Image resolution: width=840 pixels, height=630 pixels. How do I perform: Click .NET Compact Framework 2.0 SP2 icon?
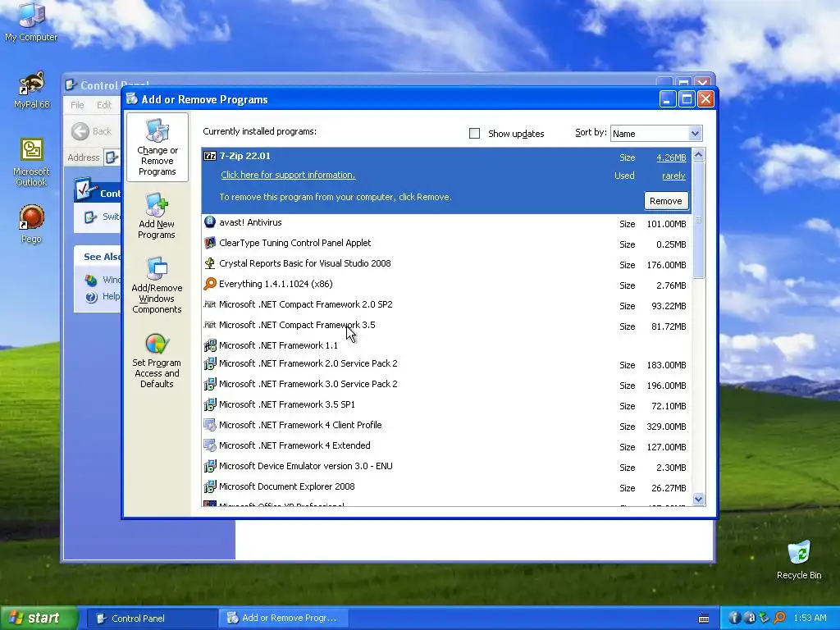(x=210, y=304)
